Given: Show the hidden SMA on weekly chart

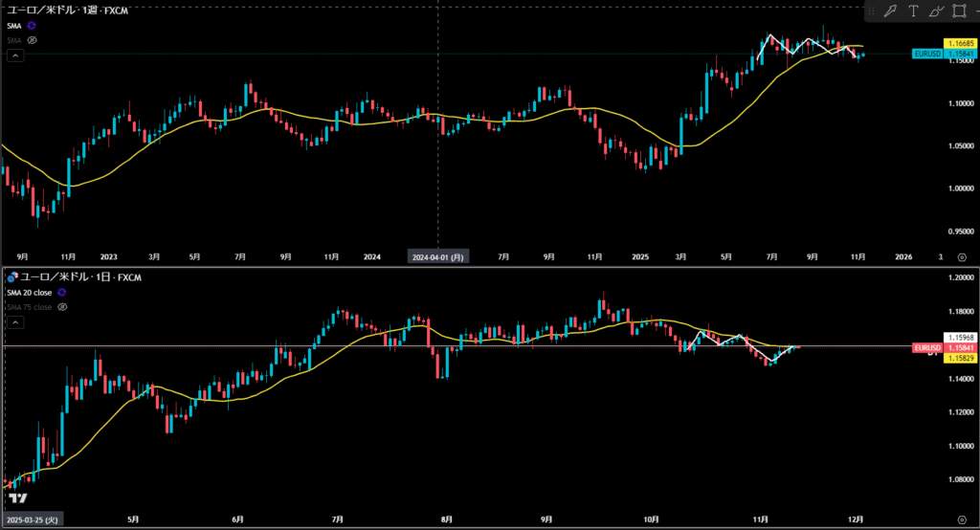Looking at the screenshot, I should pos(33,41).
